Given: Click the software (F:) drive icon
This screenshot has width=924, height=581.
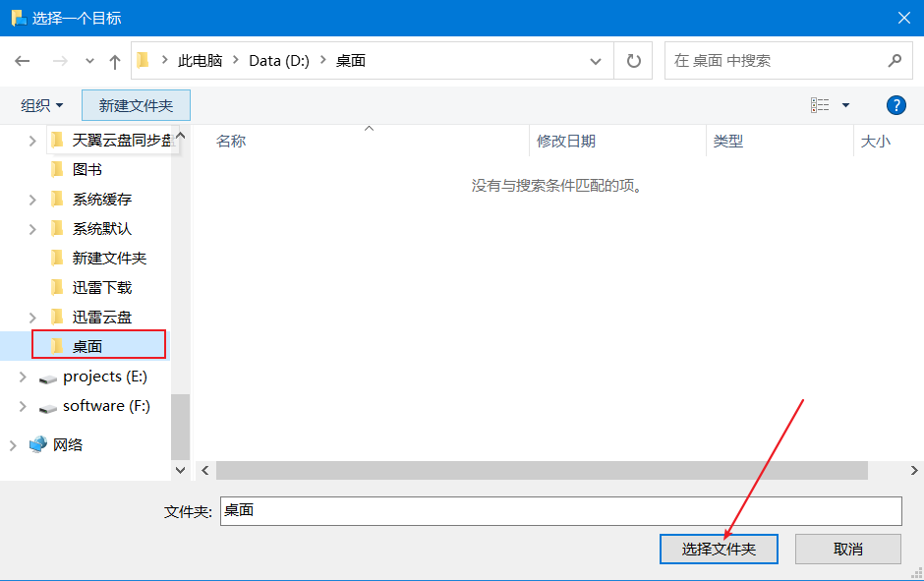Looking at the screenshot, I should coord(48,408).
